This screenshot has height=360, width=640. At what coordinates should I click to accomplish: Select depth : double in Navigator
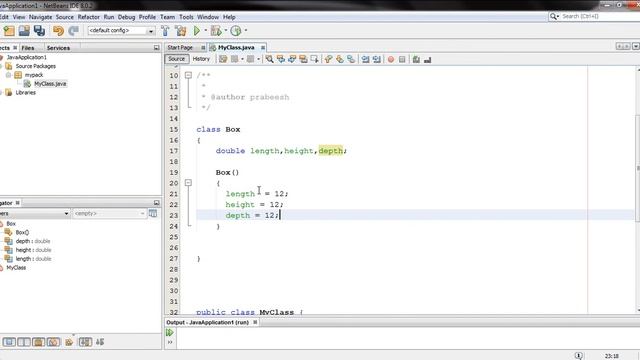[33, 241]
